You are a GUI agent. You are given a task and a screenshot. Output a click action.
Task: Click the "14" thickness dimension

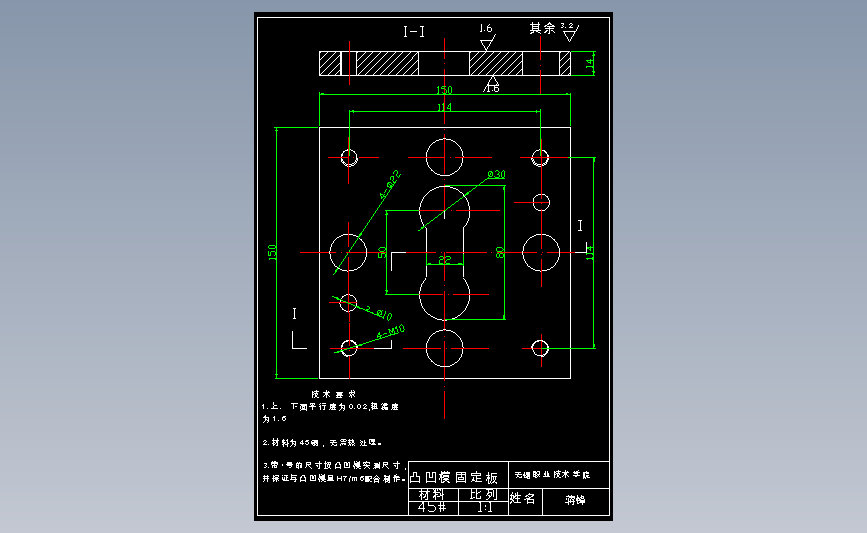tap(589, 63)
